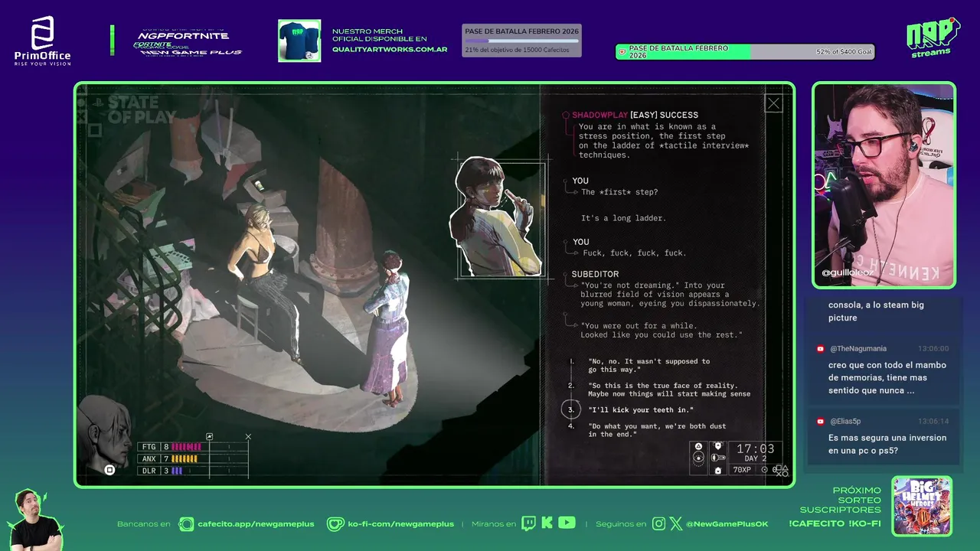Select the circled number 3 option marker
The width and height of the screenshot is (980, 551).
571,410
